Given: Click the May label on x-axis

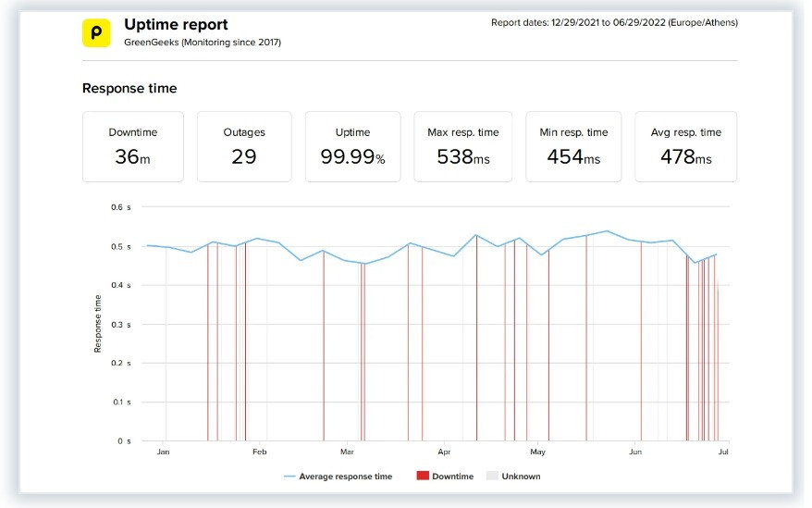Looking at the screenshot, I should (x=537, y=452).
